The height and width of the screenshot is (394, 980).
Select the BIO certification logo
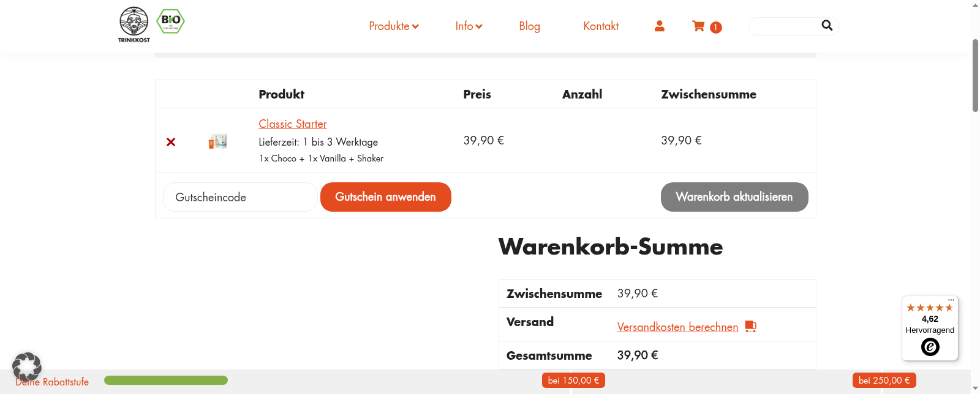pyautogui.click(x=170, y=21)
